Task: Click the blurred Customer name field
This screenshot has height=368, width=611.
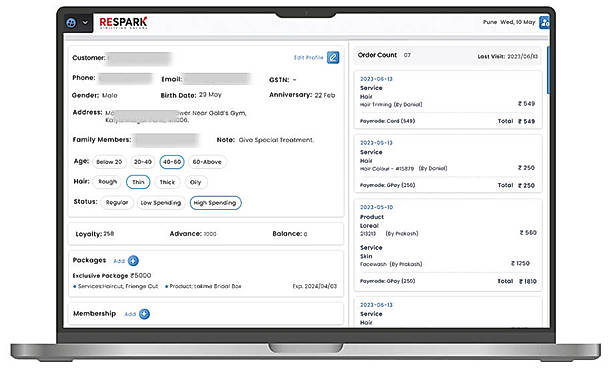Action: [139, 58]
